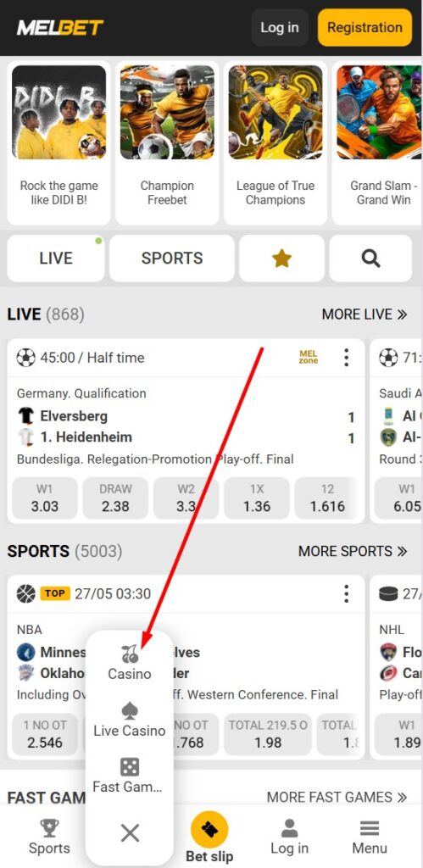Switch to the LIVE tab
This screenshot has height=868, width=423.
coord(55,258)
